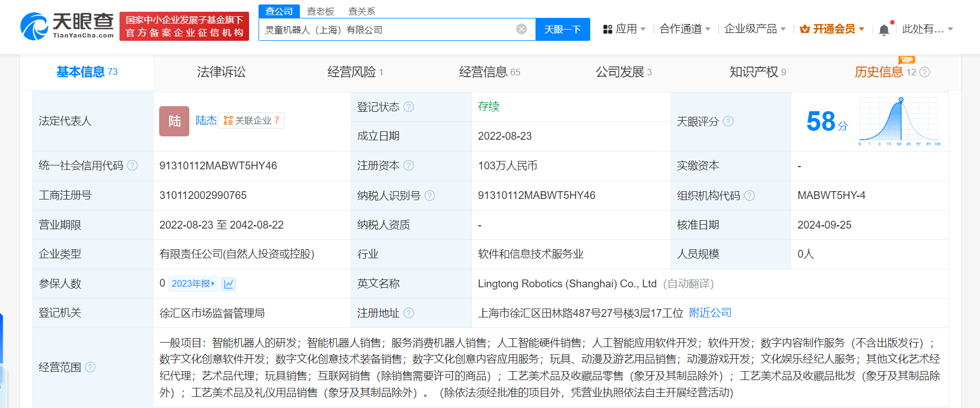The image size is (980, 408).
Task: Switch to the 公司发展 tab
Action: point(624,72)
